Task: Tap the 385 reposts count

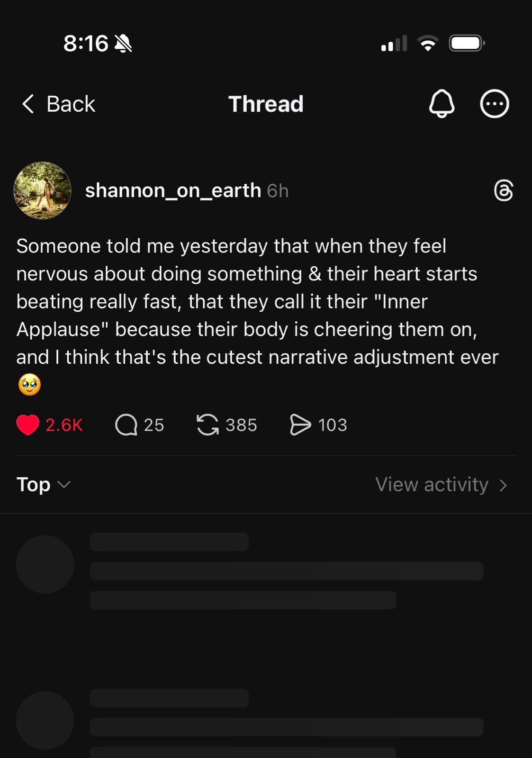Action: tap(241, 425)
